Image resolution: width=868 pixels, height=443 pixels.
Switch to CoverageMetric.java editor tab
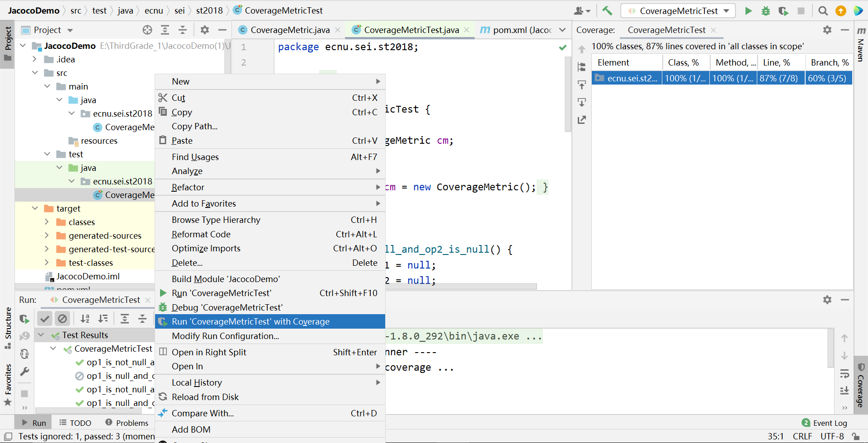(x=290, y=30)
